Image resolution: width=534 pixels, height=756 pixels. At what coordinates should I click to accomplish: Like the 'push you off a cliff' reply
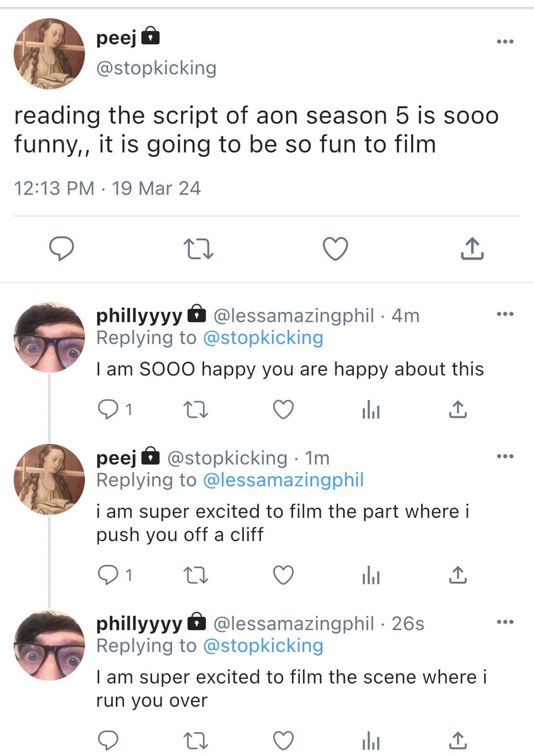tap(284, 575)
